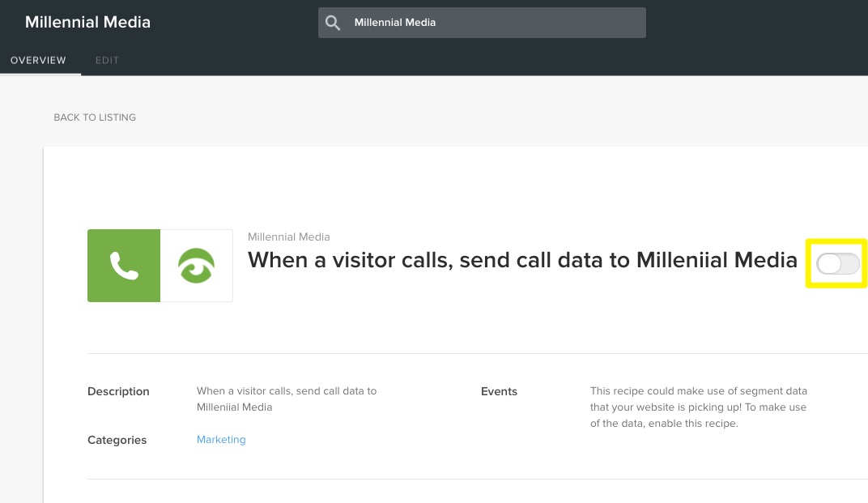
Task: Click the Categories label
Action: point(117,440)
